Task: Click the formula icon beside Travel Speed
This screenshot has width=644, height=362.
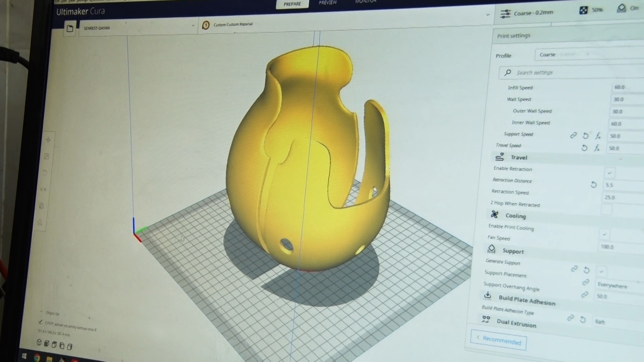Action: [x=597, y=148]
